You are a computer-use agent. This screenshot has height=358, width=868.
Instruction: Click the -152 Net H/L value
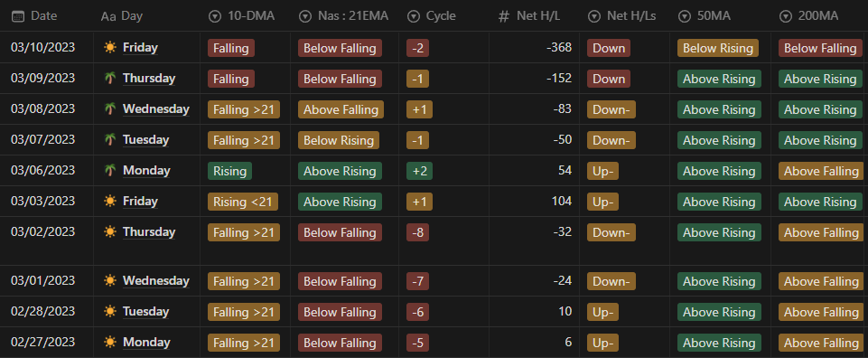tap(558, 78)
